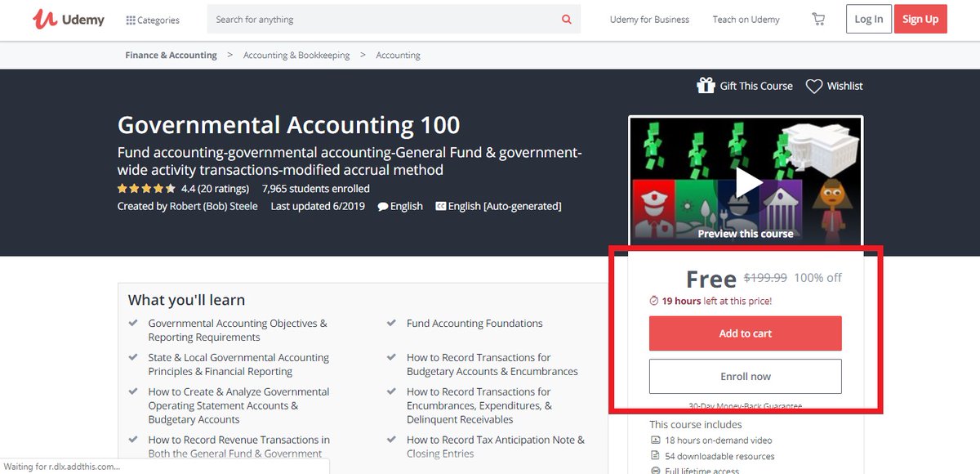This screenshot has height=474, width=980.
Task: Open Udemy for Business link
Action: pos(649,20)
